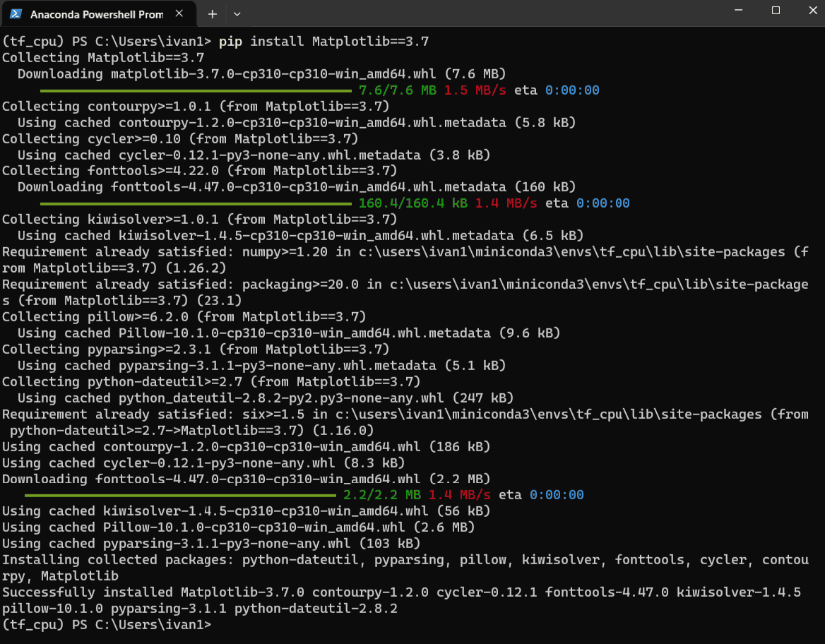
Task: Click the '7.6/7.6 MB' progress text
Action: 397,90
